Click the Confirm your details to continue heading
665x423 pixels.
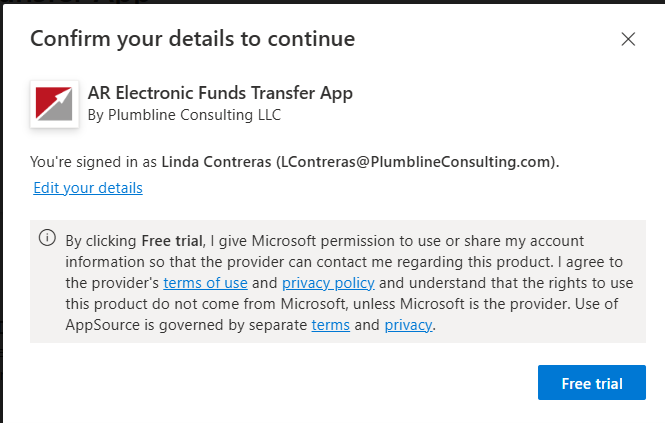(193, 39)
